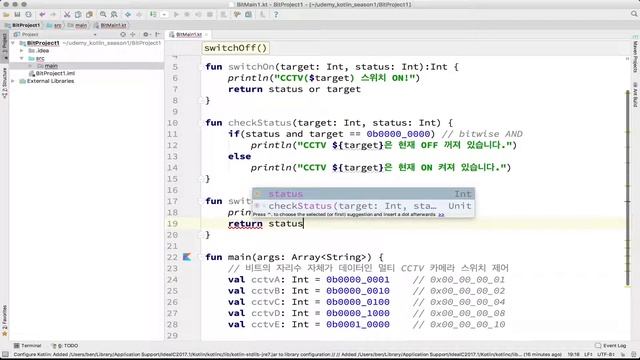640x360 pixels.
Task: Select the BitProject1.iml file
Action: tap(52, 73)
